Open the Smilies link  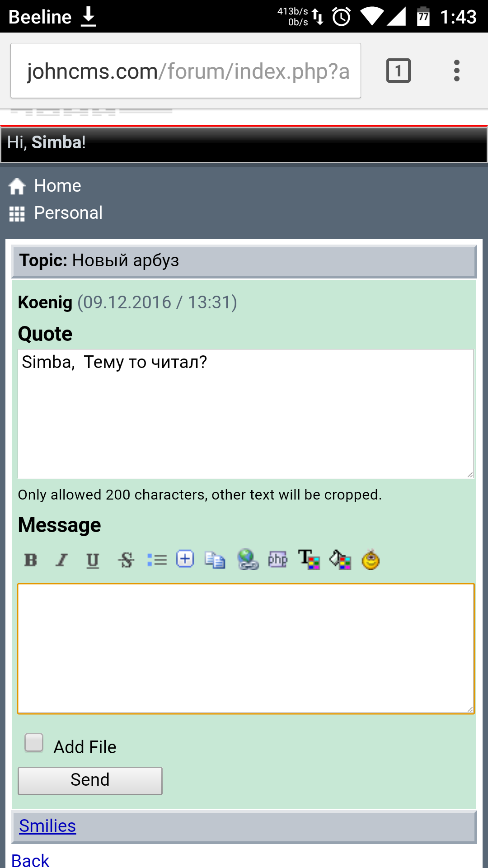click(47, 826)
